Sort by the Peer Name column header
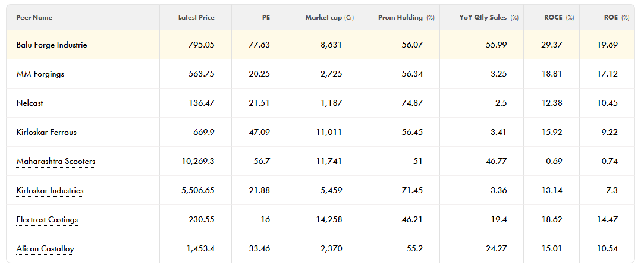 (34, 18)
